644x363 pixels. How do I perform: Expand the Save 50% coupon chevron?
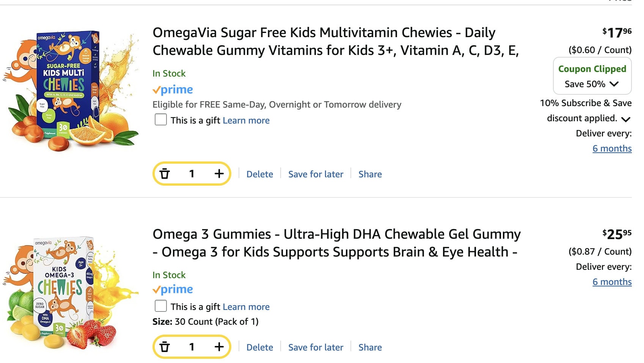(614, 84)
